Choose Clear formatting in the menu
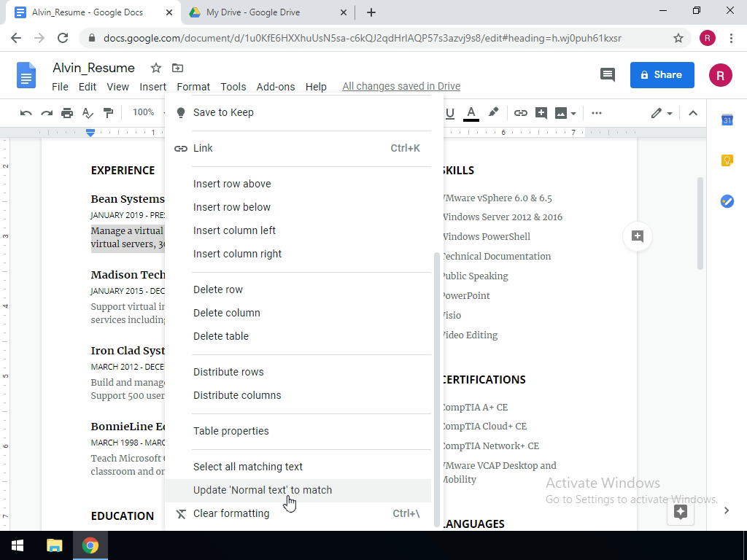 point(298,513)
